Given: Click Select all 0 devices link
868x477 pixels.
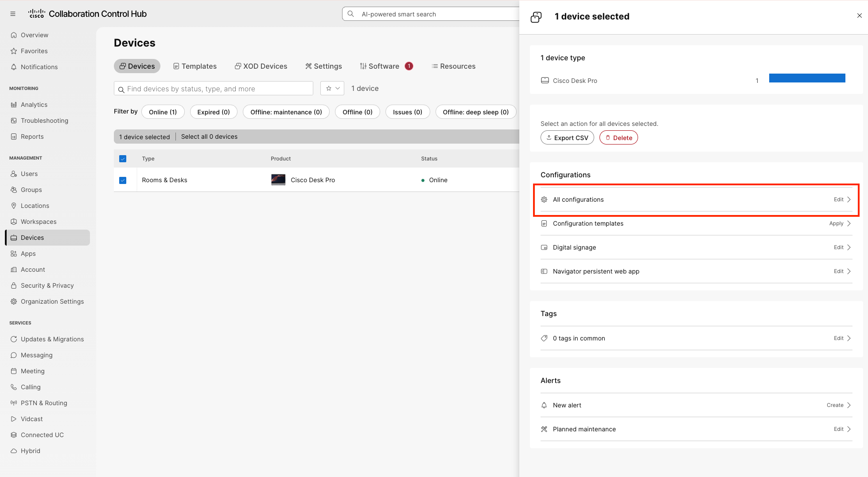Looking at the screenshot, I should (x=209, y=137).
